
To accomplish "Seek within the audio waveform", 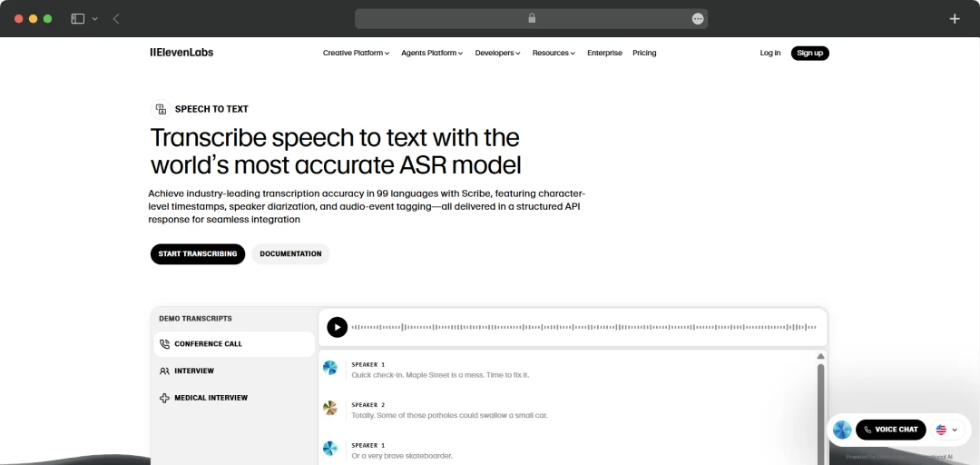I will coord(583,327).
